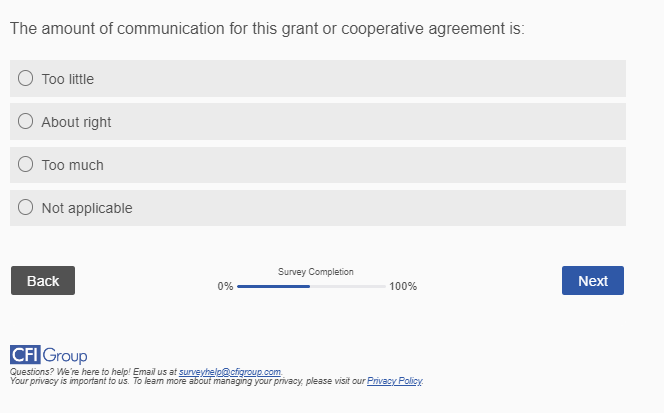The width and height of the screenshot is (664, 413).
Task: Choose the "About right" radio circle
Action: 26,121
